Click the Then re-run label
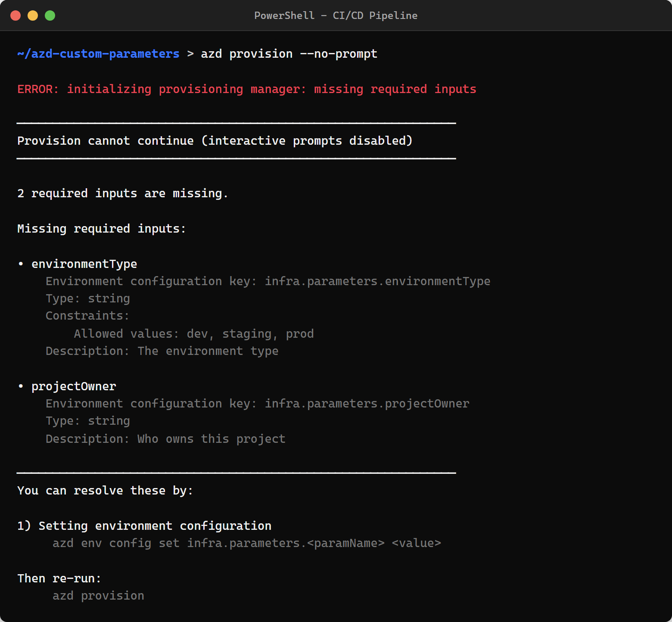This screenshot has width=672, height=622. [x=59, y=578]
